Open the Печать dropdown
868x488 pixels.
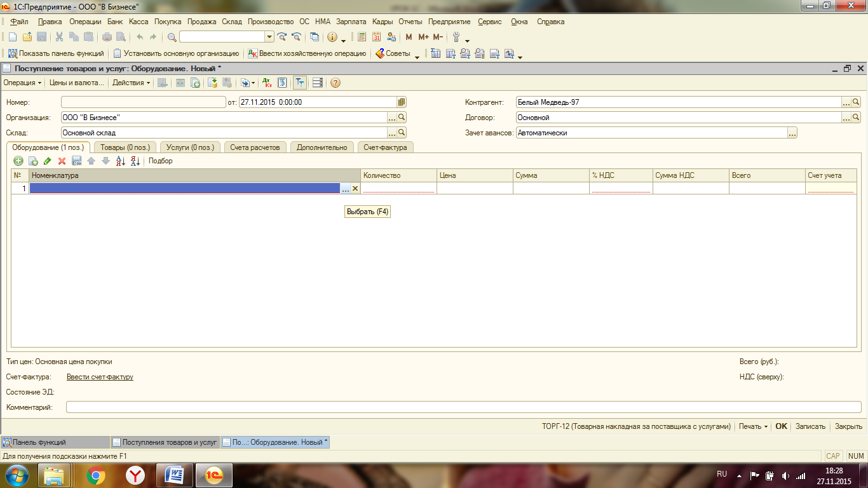pyautogui.click(x=753, y=426)
